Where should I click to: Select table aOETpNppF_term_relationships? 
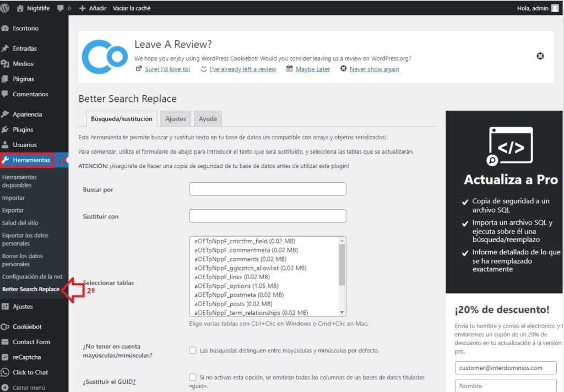[251, 313]
